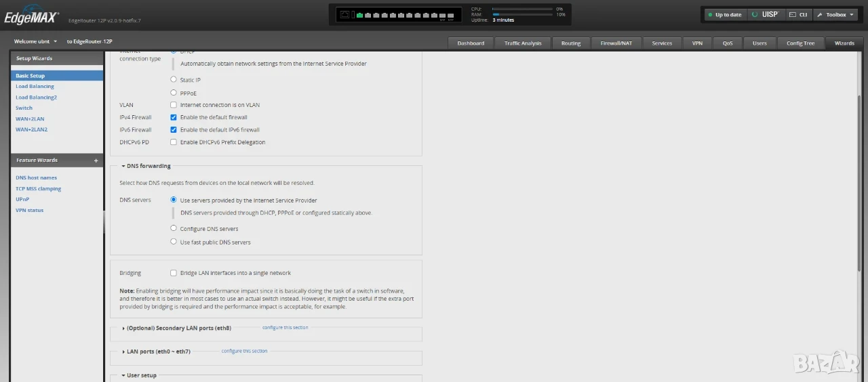Open the Load Balancing wizard link
Image resolution: width=868 pixels, height=382 pixels.
point(35,87)
